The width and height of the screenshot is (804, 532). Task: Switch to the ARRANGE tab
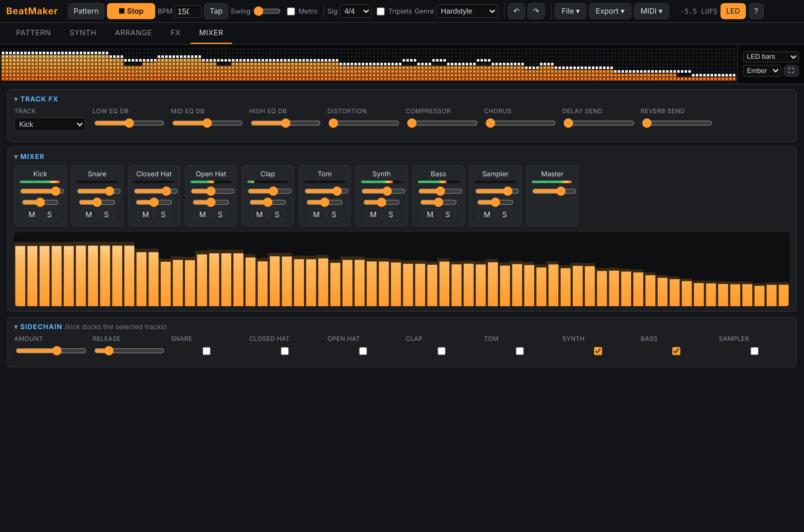(x=133, y=32)
